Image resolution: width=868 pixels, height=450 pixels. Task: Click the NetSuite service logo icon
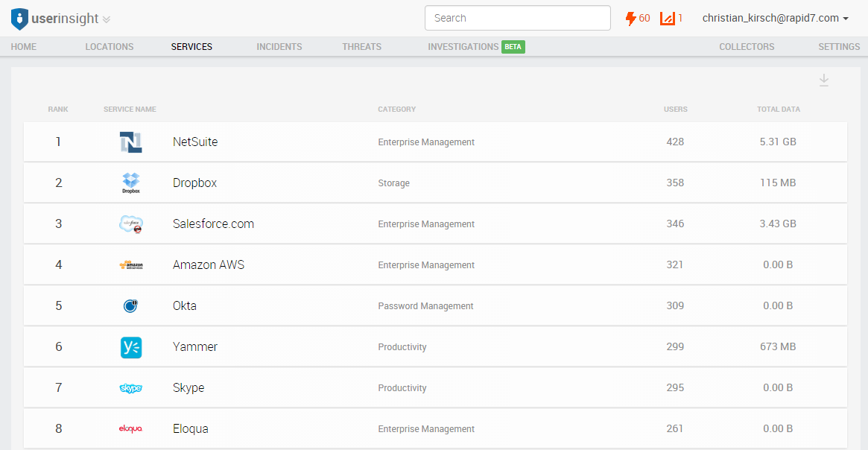coord(131,142)
